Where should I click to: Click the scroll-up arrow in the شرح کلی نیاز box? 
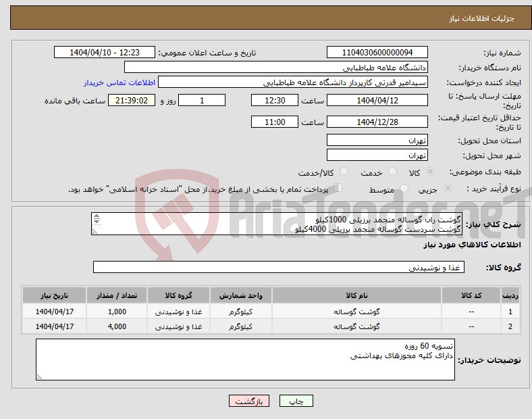pos(97,216)
